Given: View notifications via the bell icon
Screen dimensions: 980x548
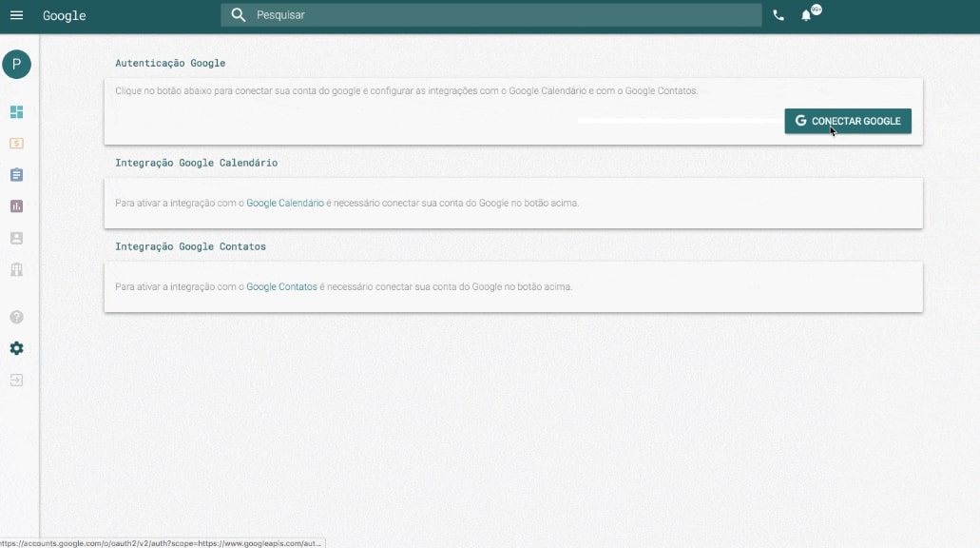Looking at the screenshot, I should pyautogui.click(x=807, y=15).
